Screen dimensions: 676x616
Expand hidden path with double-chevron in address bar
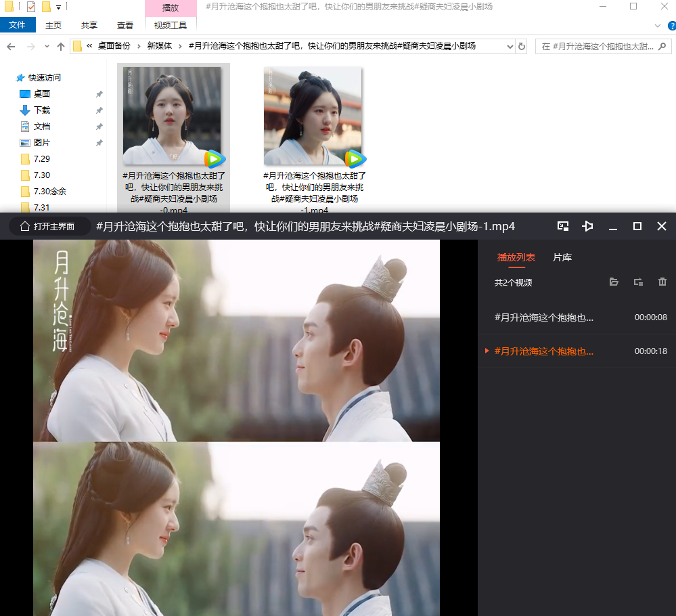coord(89,46)
